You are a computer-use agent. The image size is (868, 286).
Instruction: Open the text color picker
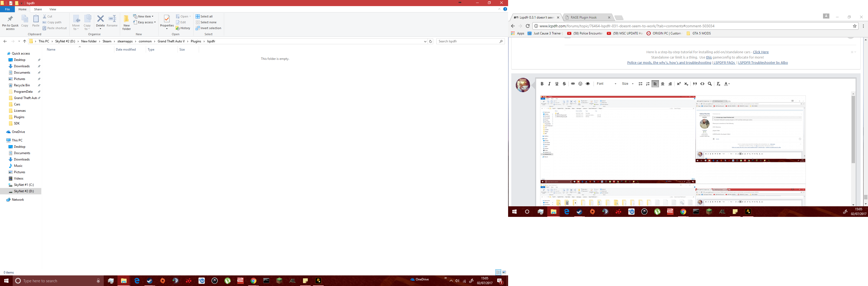[727, 84]
